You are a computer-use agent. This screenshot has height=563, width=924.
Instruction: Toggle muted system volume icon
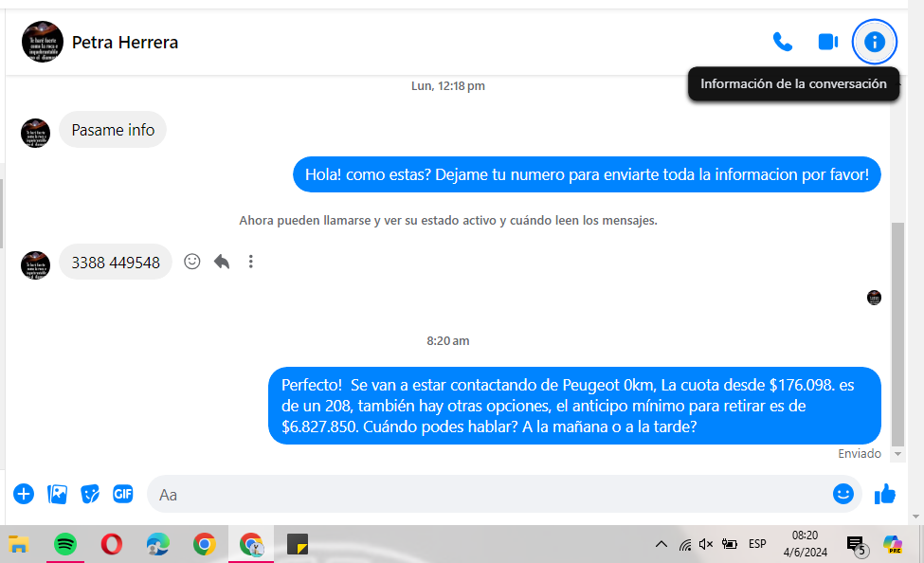pos(706,544)
